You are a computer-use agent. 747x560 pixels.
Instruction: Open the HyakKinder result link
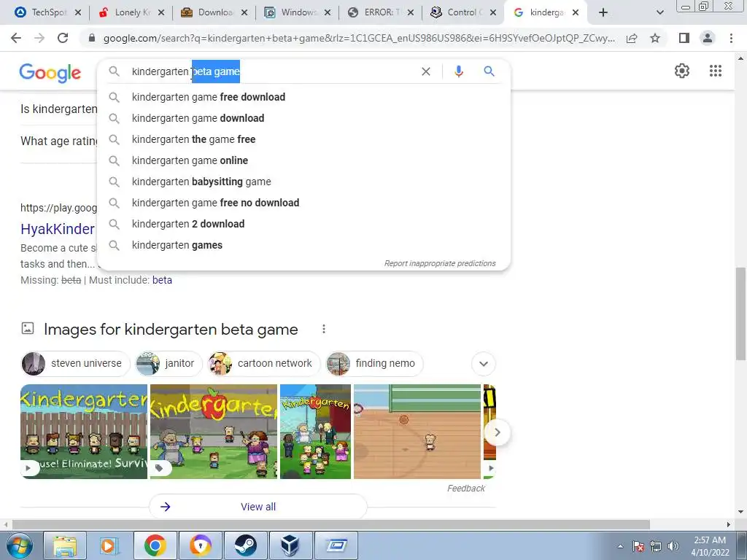coord(57,229)
